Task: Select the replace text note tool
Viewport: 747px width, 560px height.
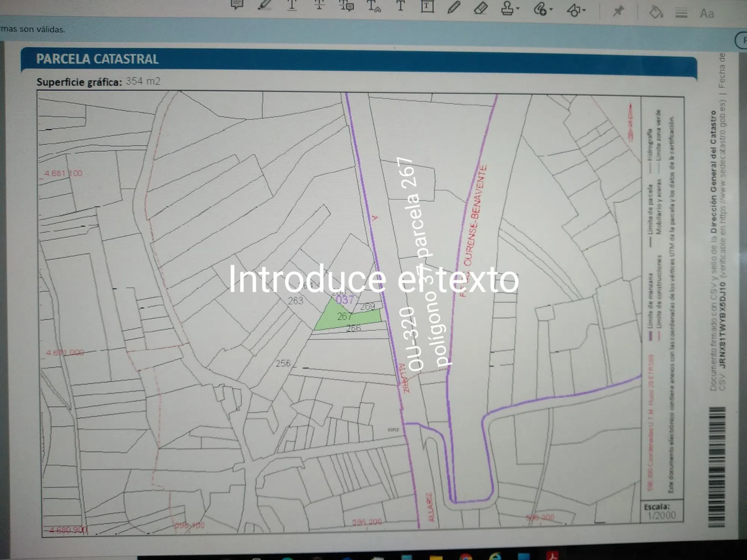Action: 346,6
